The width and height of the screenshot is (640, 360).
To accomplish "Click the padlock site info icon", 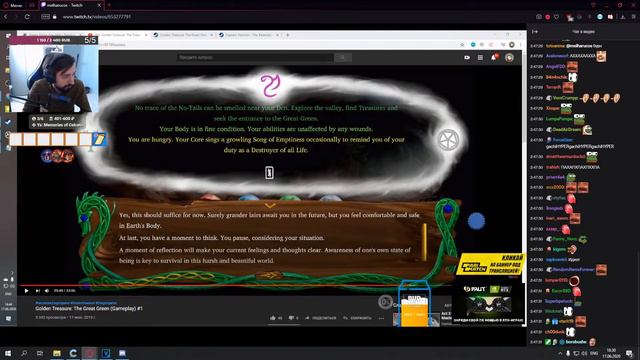I will point(55,17).
